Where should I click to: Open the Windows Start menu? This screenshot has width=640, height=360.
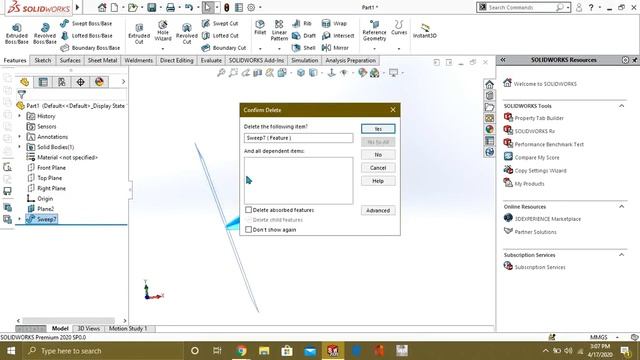(11, 351)
